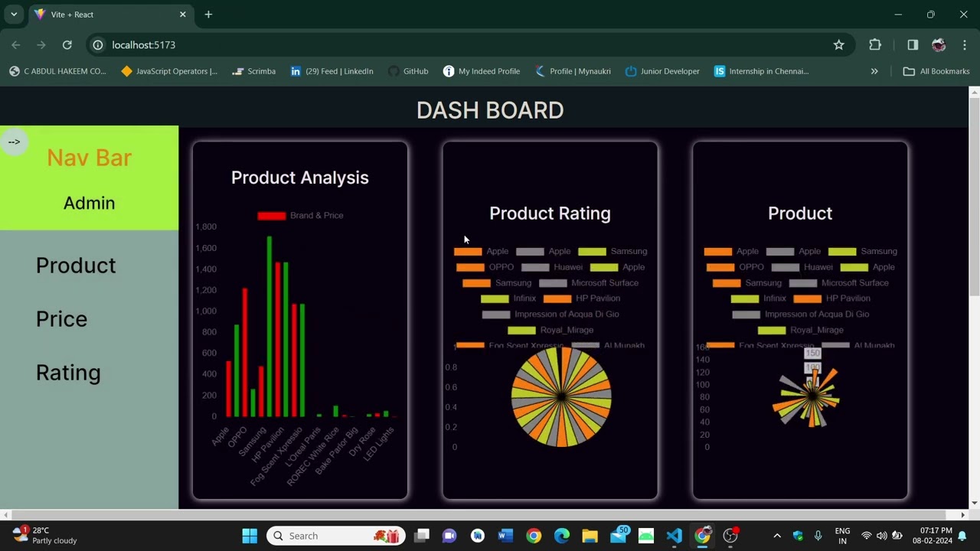The height and width of the screenshot is (551, 980).
Task: Open My Indeed Profile bookmark
Action: (481, 71)
